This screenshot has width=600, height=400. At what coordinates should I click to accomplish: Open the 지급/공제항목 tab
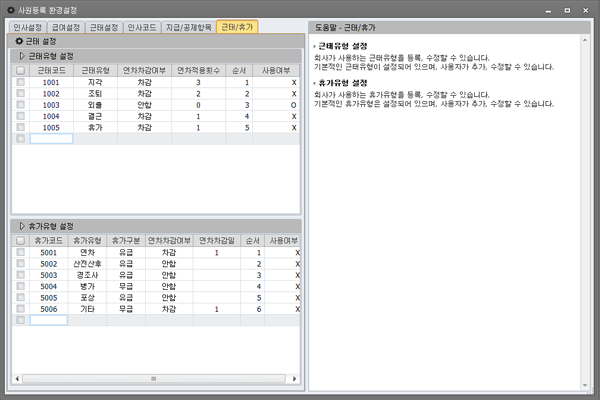point(189,27)
